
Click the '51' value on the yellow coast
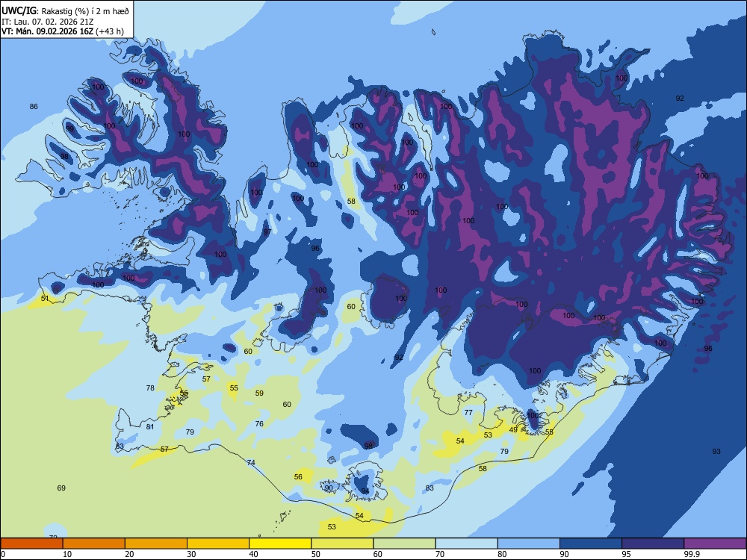click(45, 298)
